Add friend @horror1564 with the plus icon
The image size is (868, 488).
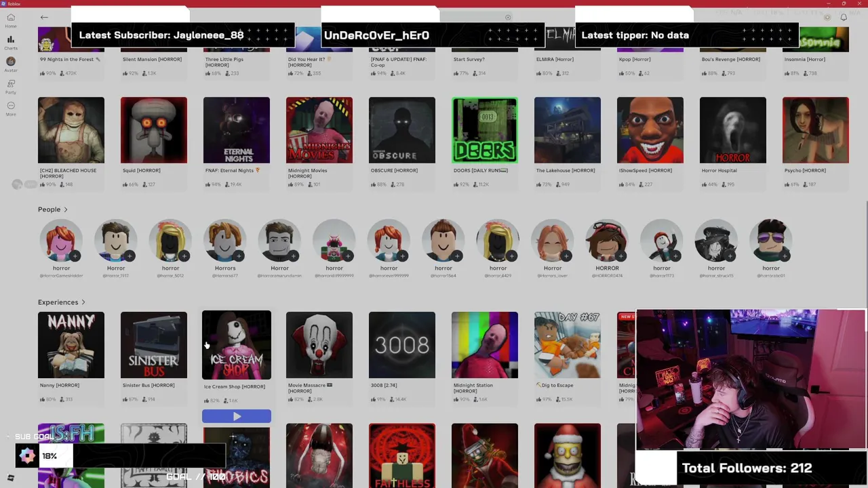pyautogui.click(x=457, y=256)
